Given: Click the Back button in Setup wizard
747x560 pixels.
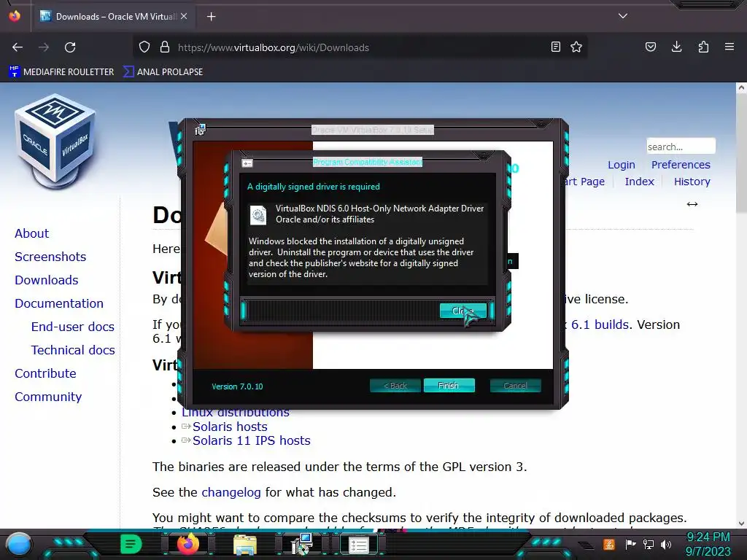Looking at the screenshot, I should coord(395,386).
